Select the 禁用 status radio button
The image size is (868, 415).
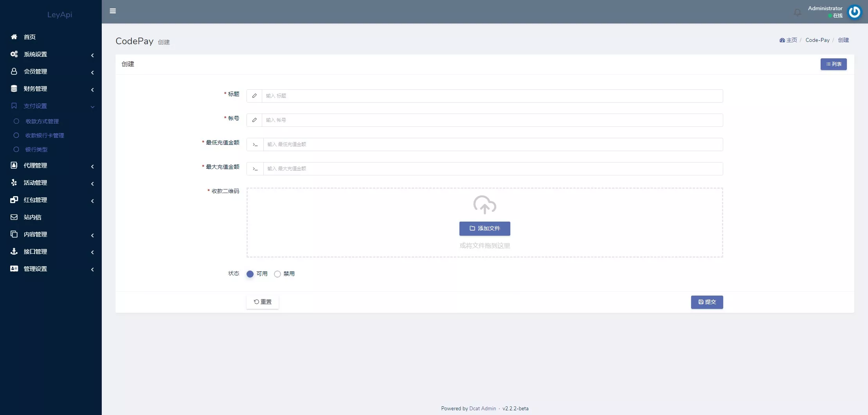(x=277, y=274)
